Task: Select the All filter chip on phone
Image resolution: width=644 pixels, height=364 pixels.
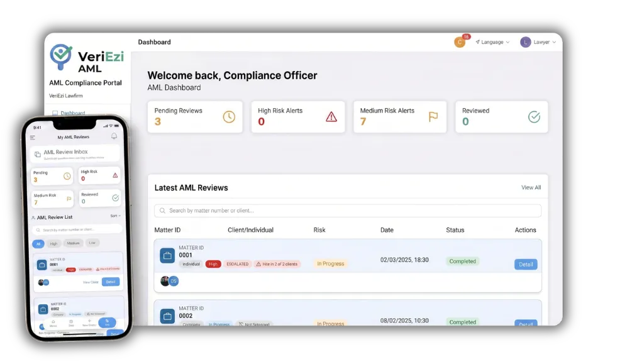Action: tap(38, 244)
